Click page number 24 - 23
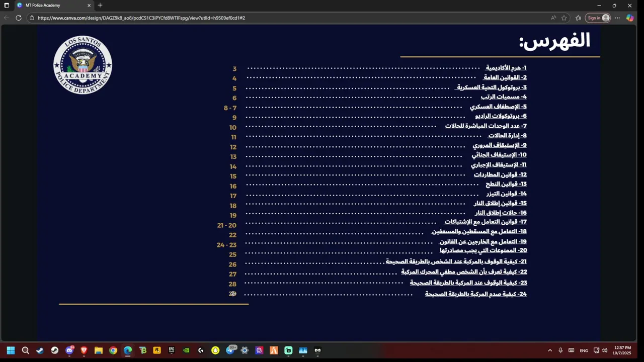Viewport: 644px width, 362px height. [x=226, y=245]
